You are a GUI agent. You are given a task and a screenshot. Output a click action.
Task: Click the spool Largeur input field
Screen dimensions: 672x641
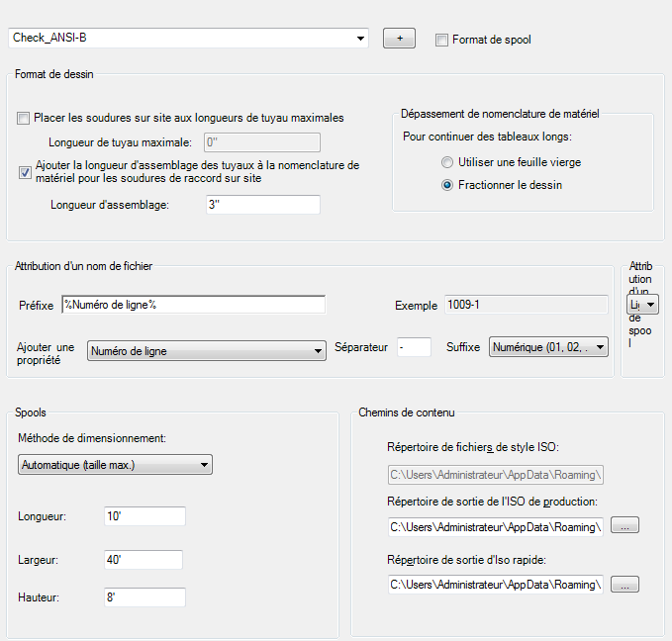point(144,560)
